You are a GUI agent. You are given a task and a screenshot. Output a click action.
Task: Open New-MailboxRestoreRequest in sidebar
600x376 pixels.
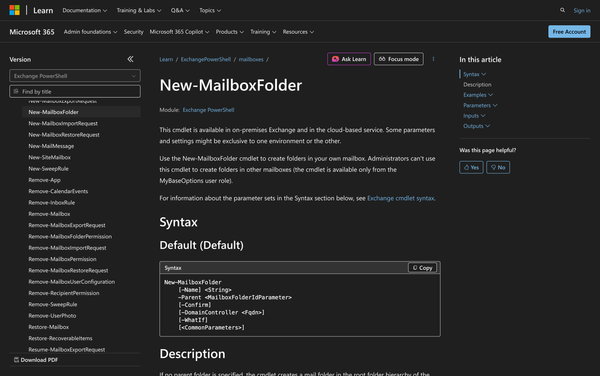(64, 135)
